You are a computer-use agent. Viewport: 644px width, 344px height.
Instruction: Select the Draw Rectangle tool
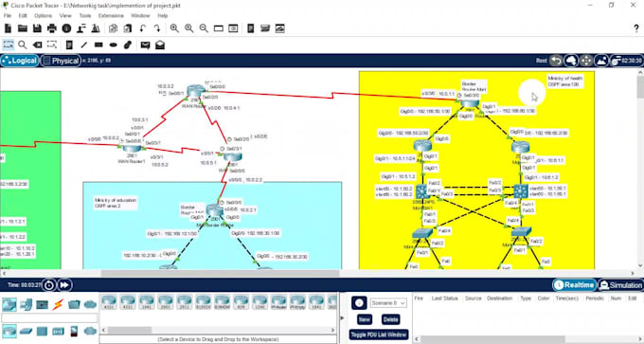(98, 45)
